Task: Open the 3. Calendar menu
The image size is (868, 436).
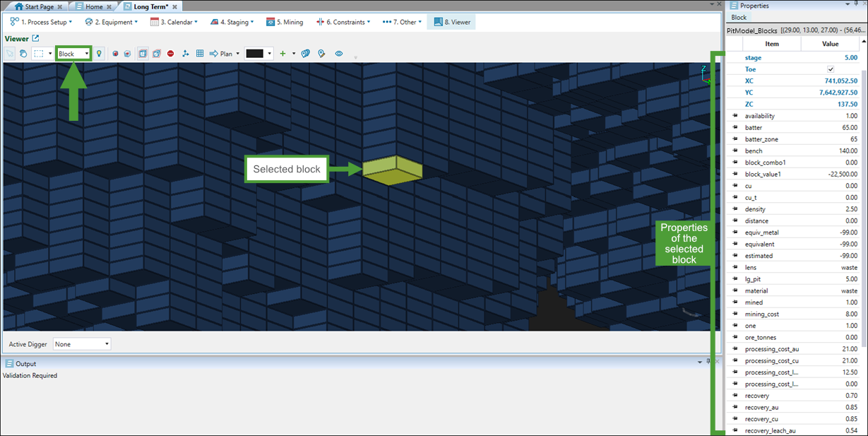Action: click(x=174, y=22)
